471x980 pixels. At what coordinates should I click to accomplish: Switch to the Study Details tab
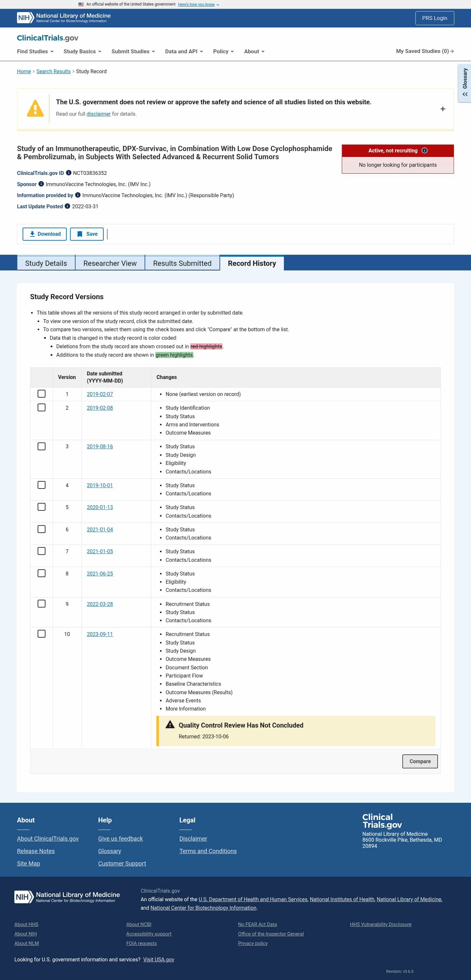pos(46,263)
